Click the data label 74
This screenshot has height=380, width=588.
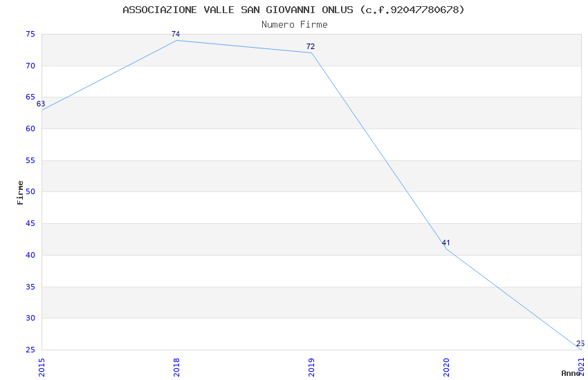176,34
